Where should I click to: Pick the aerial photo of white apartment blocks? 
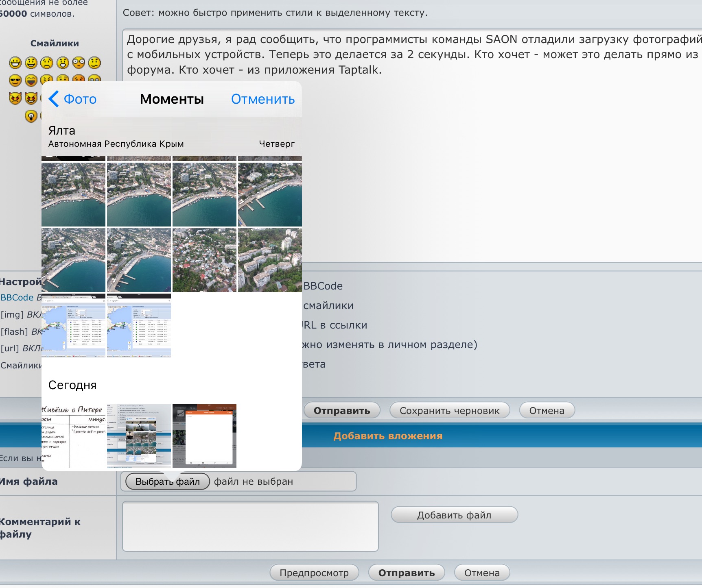(270, 260)
